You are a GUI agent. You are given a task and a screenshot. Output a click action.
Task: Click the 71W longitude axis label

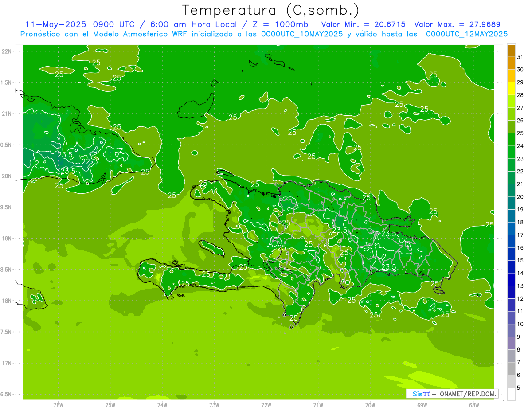[x=318, y=405]
